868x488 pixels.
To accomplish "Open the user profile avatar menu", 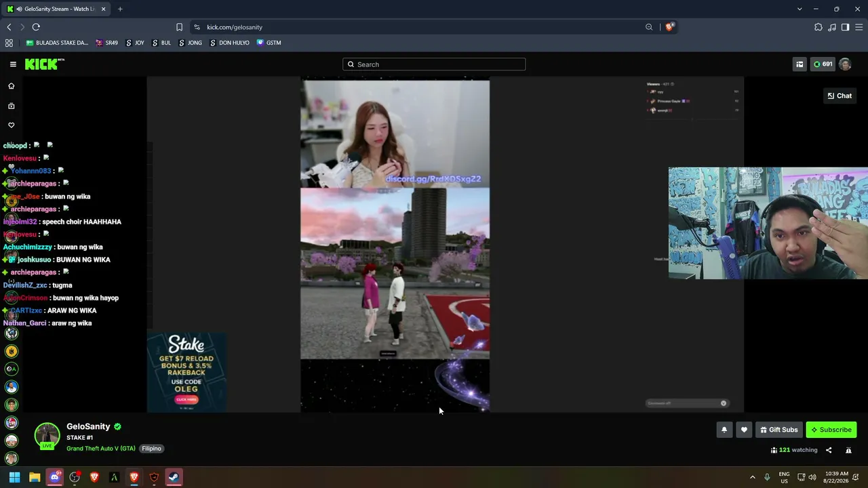I will [x=845, y=64].
